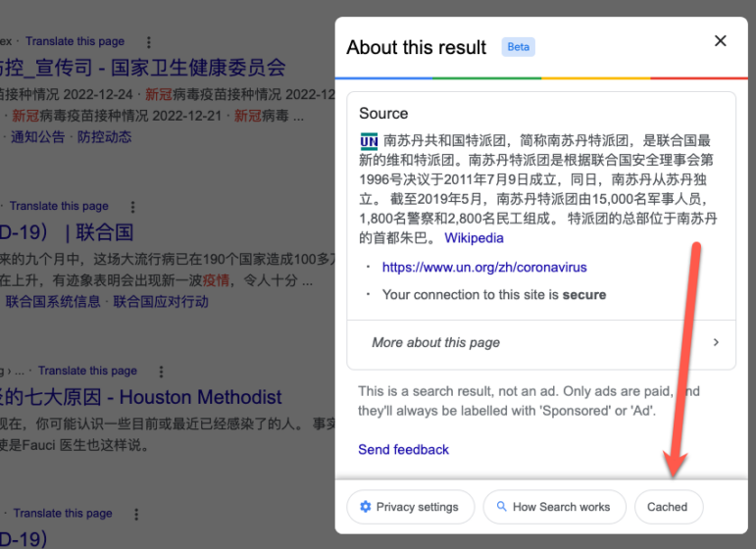Click the UN logo icon in Source

[x=369, y=141]
